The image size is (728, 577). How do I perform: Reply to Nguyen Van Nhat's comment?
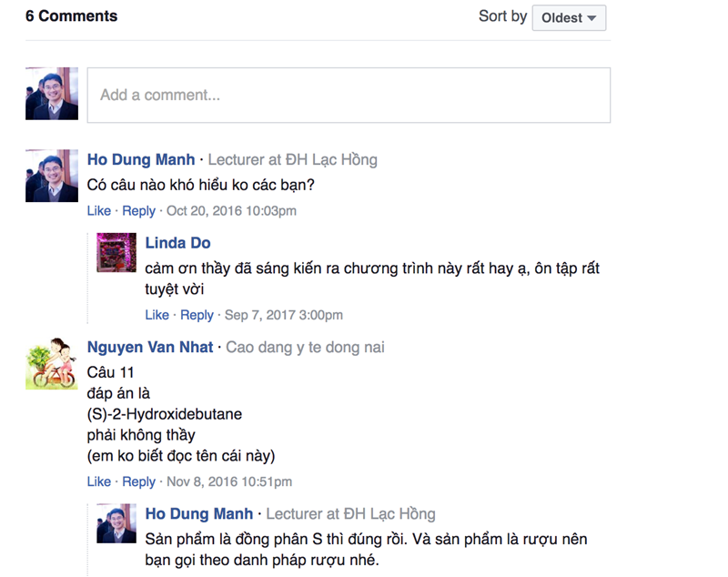pyautogui.click(x=139, y=481)
